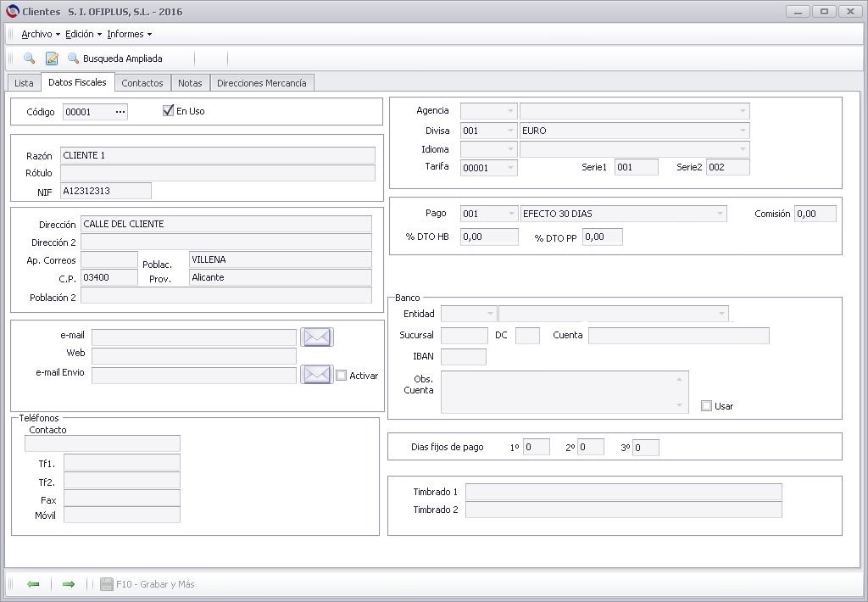Go to next record with right arrow
The width and height of the screenshot is (868, 602).
pos(69,584)
